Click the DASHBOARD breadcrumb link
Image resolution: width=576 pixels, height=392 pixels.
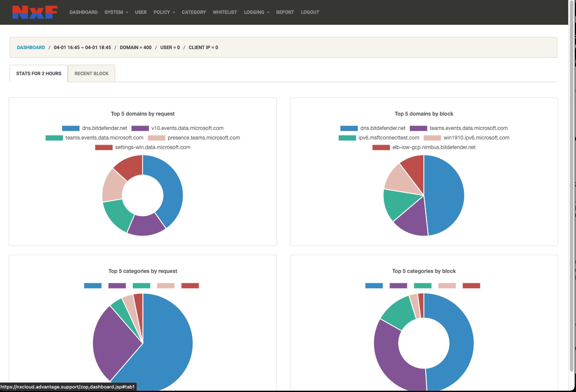pyautogui.click(x=30, y=47)
